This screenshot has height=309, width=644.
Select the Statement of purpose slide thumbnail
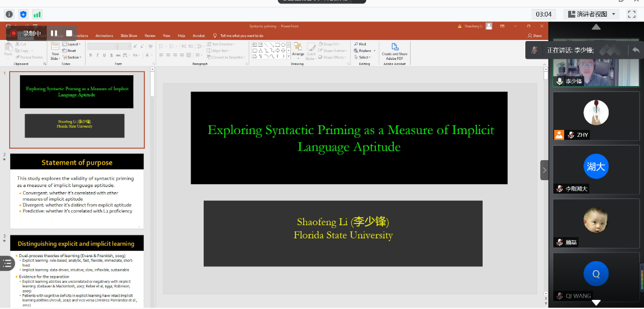[76, 190]
